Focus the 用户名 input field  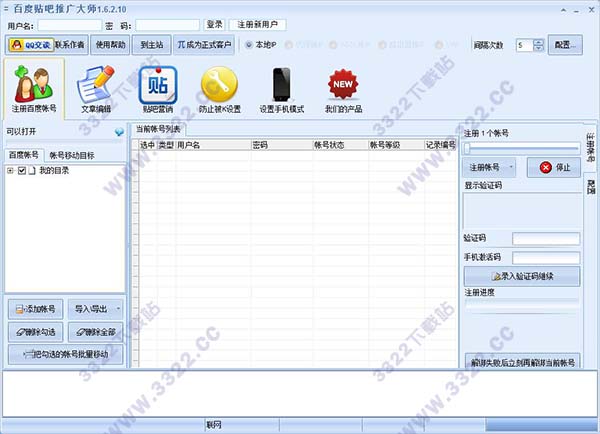70,25
